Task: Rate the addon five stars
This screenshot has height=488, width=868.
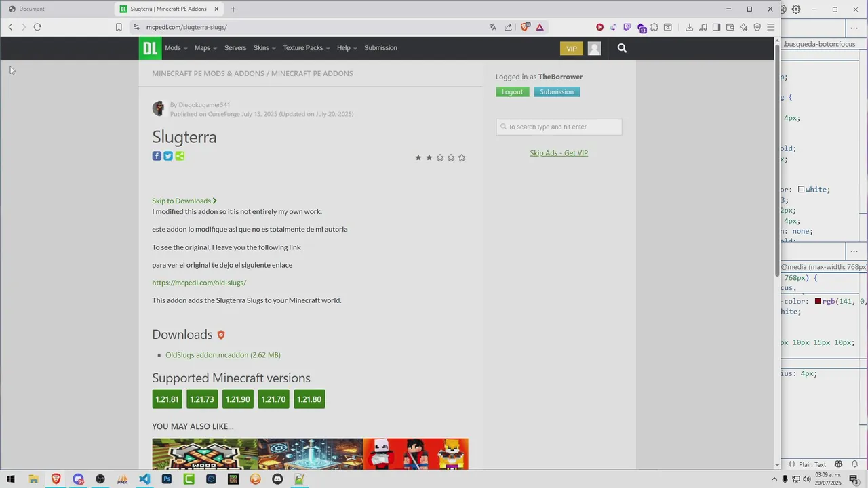Action: (462, 157)
